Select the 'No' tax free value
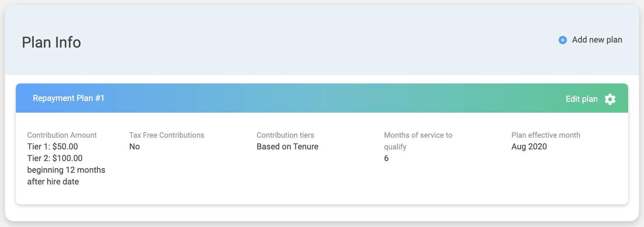The width and height of the screenshot is (644, 227). (x=134, y=146)
